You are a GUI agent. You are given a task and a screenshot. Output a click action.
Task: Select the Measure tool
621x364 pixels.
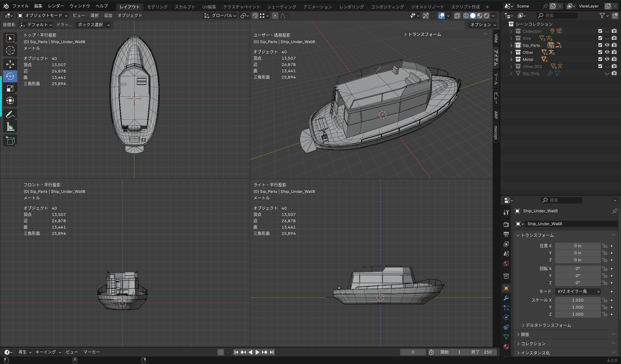tap(10, 127)
